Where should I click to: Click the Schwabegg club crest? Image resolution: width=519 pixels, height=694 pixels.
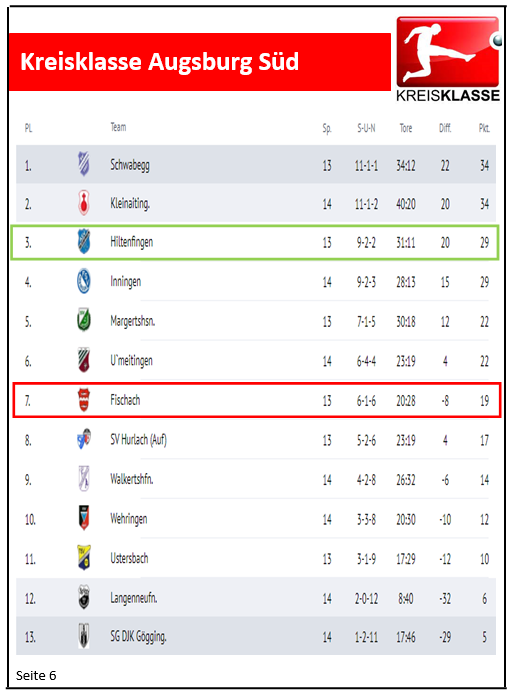point(84,164)
